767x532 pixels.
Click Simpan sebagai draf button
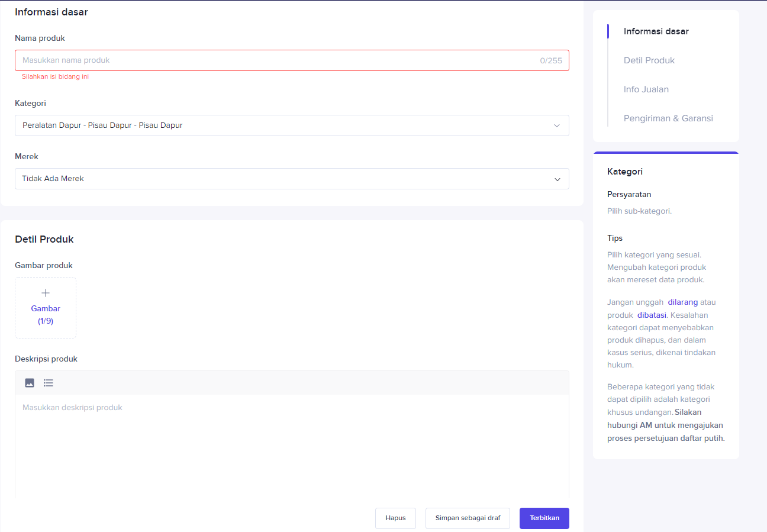point(468,518)
